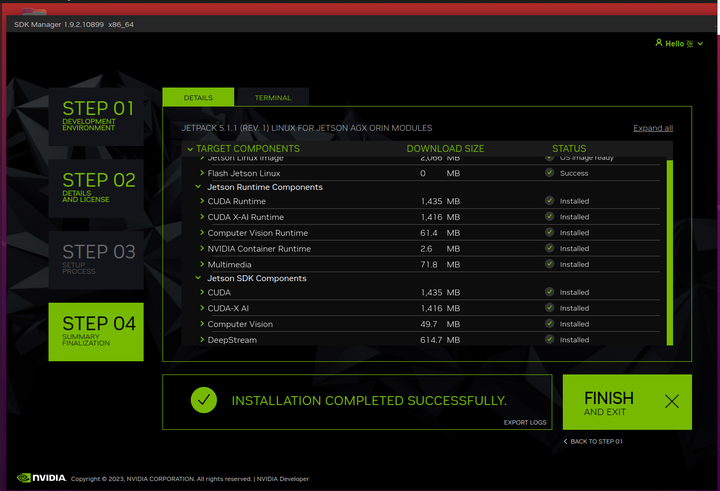
Task: Click the FINISH AND EXIT button
Action: (x=627, y=402)
